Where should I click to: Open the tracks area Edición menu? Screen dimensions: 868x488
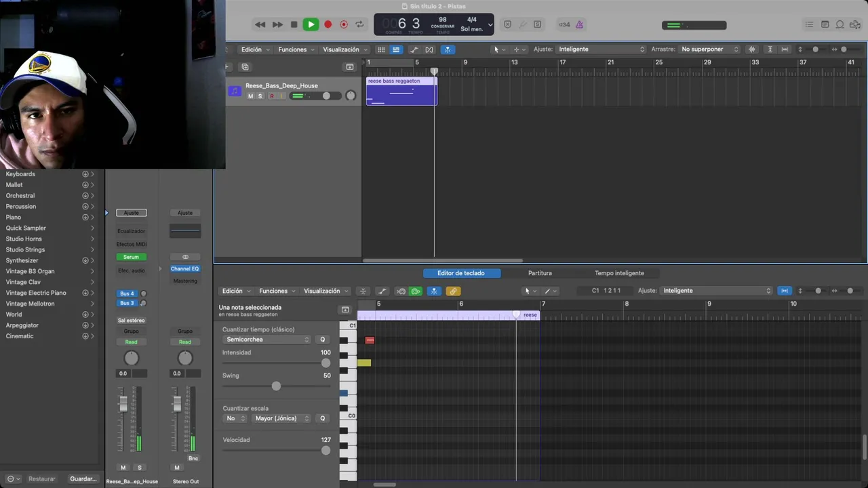click(x=256, y=49)
